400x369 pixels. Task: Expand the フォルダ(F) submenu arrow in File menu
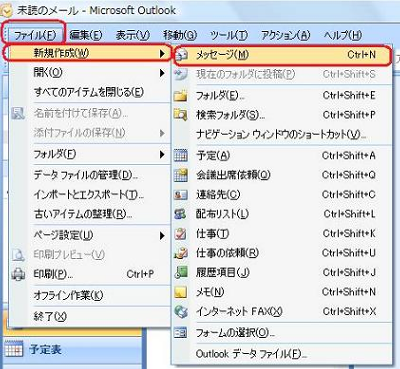click(x=162, y=154)
